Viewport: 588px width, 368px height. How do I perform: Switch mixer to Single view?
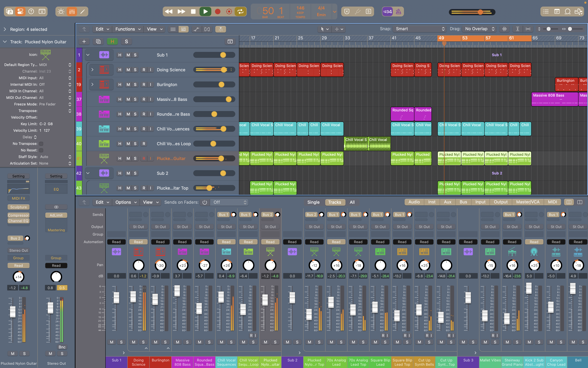click(x=313, y=202)
